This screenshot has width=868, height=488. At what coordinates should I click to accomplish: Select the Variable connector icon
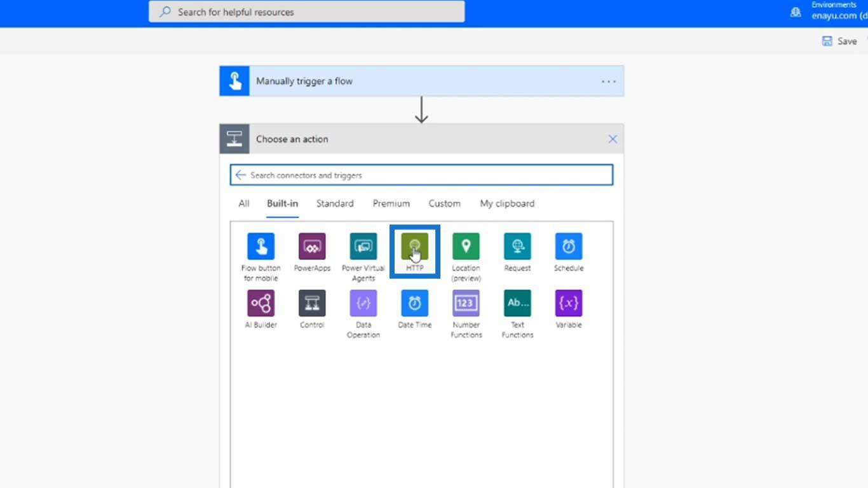(x=569, y=303)
